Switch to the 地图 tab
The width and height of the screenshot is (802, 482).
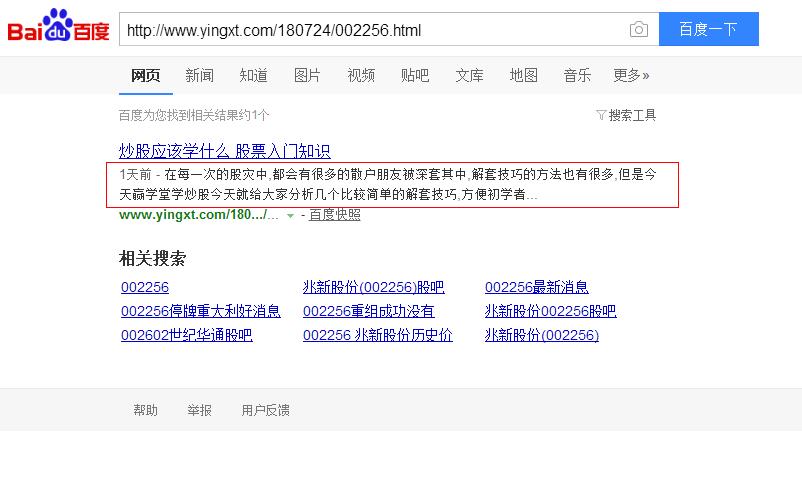[523, 76]
